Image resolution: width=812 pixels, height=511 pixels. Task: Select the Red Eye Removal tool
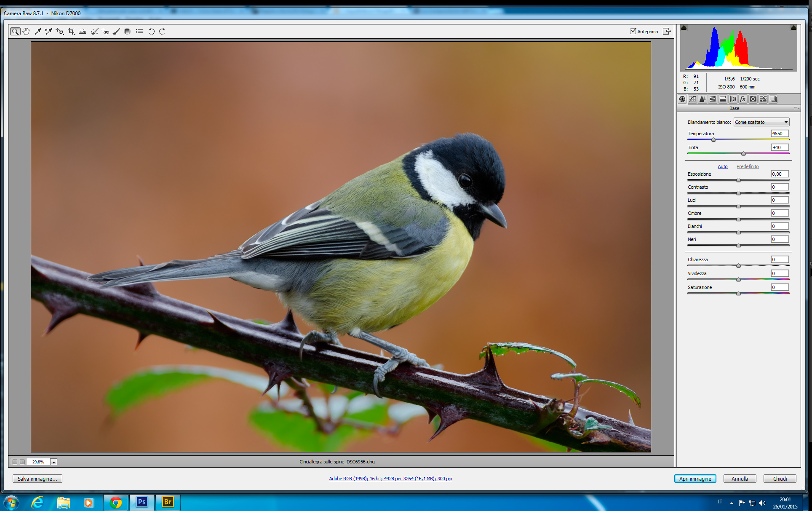point(105,32)
